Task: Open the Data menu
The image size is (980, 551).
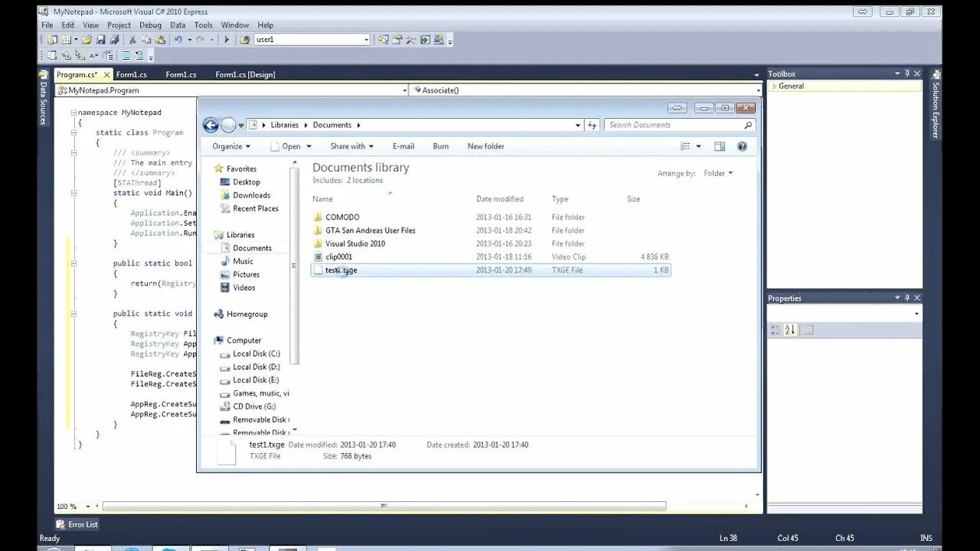Action: point(178,25)
